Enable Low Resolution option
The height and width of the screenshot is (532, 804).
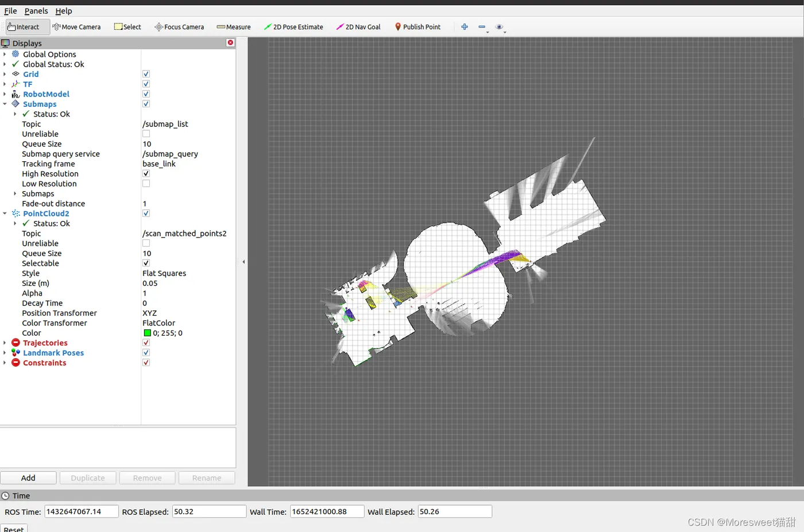point(146,184)
